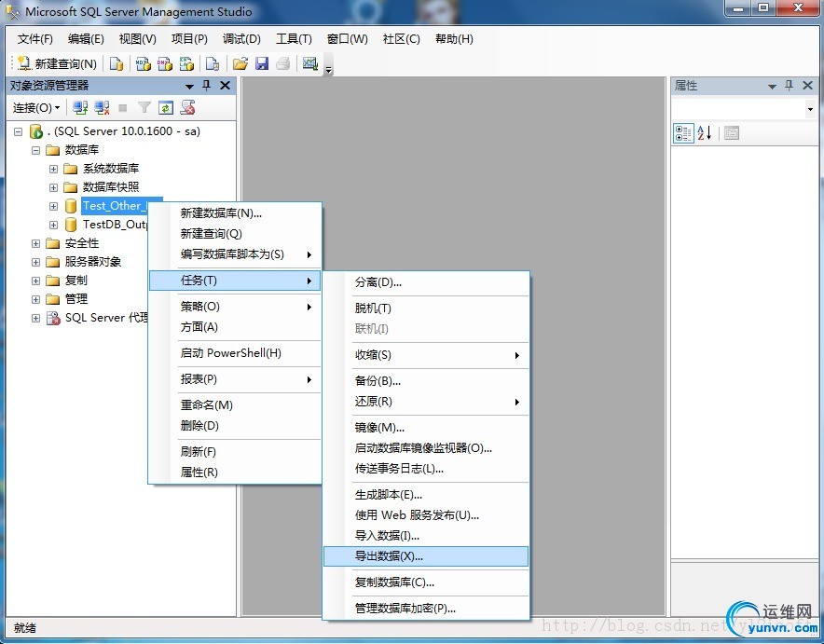Click the open file folder icon

tap(240, 64)
